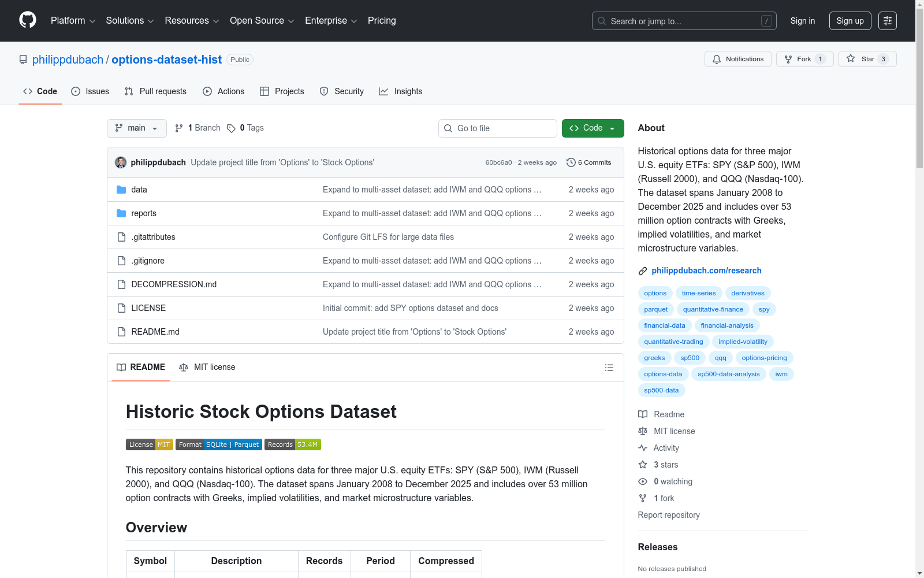924x578 pixels.
Task: Click the 0 Tags link
Action: point(245,128)
